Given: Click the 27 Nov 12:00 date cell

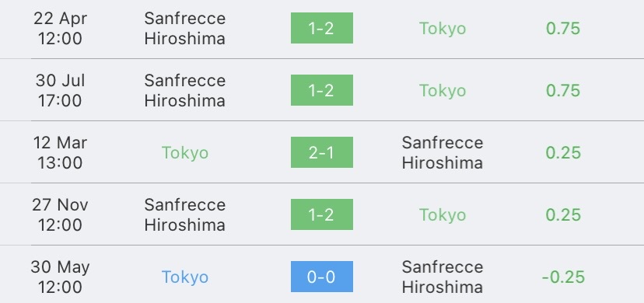Looking at the screenshot, I should [60, 214].
